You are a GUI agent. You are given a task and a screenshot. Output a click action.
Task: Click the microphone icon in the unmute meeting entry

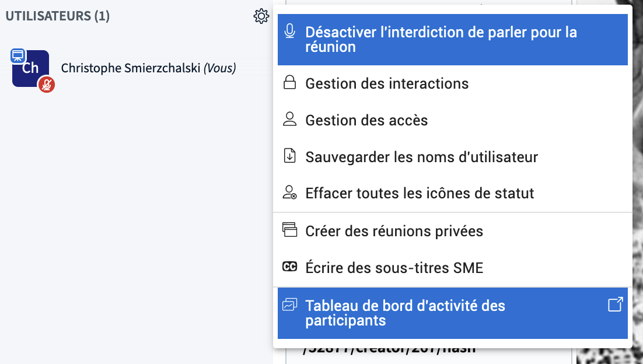289,31
